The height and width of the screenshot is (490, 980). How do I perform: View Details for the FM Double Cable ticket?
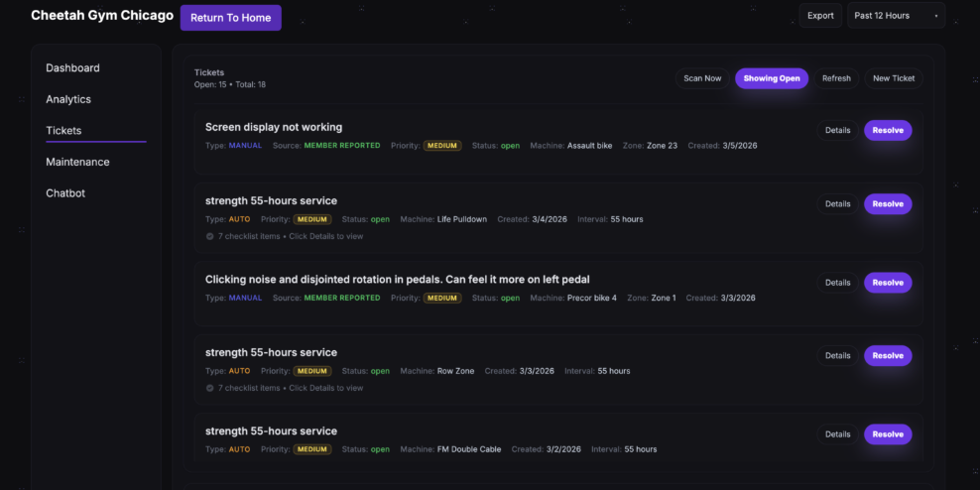[x=837, y=434]
